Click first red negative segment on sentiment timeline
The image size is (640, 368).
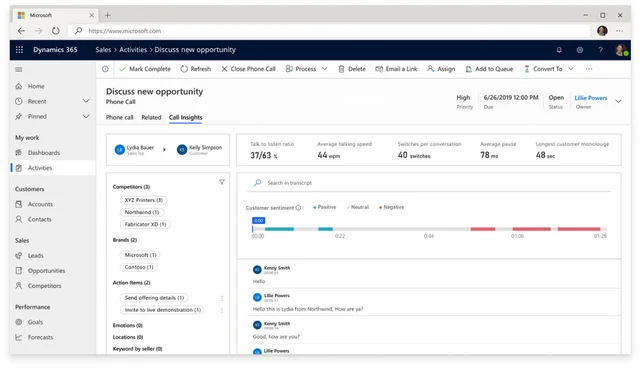coord(482,229)
